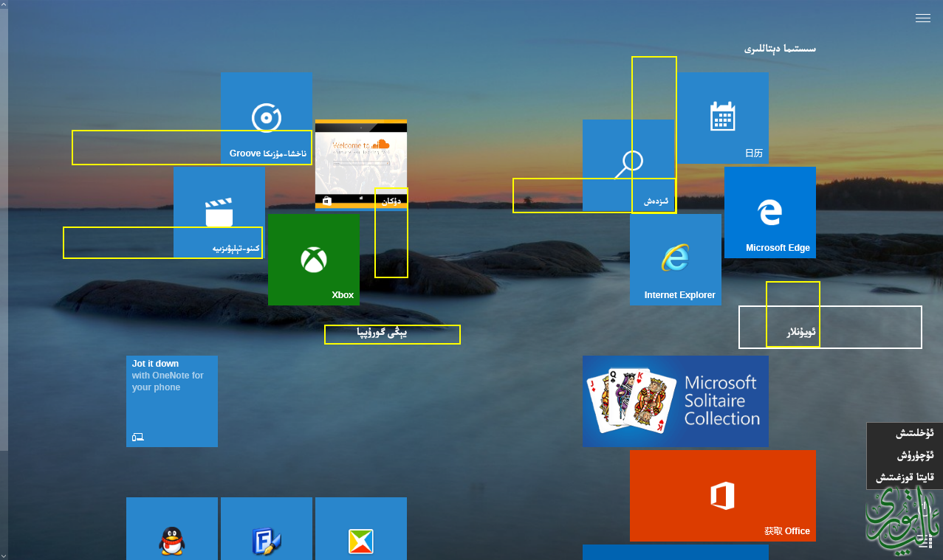The width and height of the screenshot is (943, 560).
Task: Open the magnifying glass search tile
Action: click(628, 165)
